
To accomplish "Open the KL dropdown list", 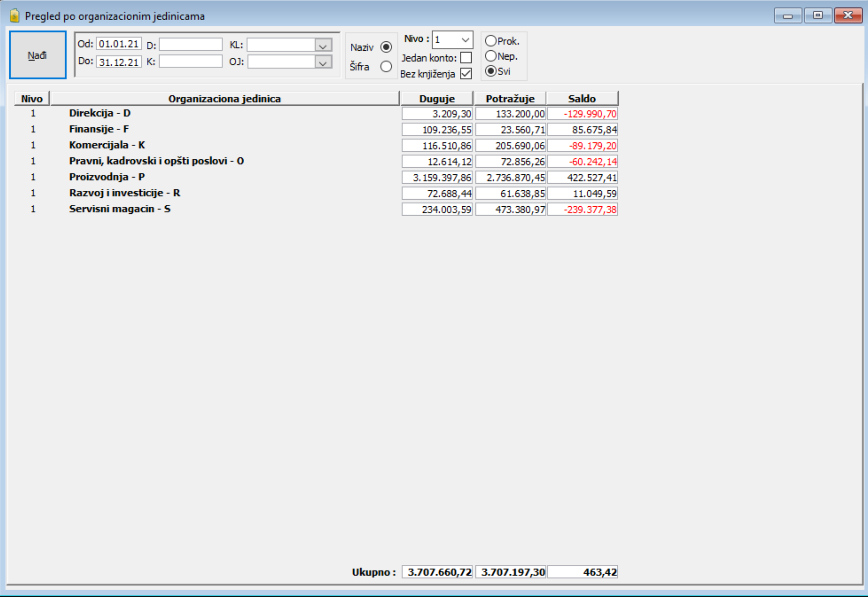I will [x=323, y=46].
